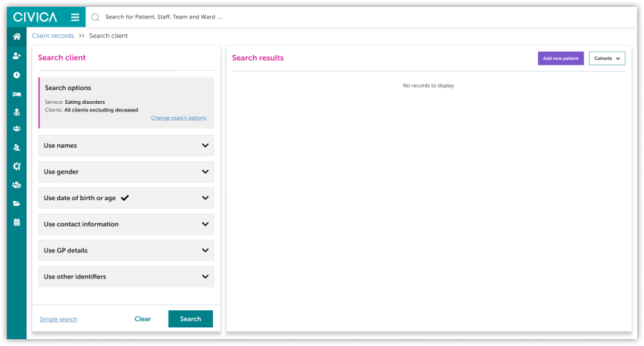Click the Eating disorders service value

[85, 102]
